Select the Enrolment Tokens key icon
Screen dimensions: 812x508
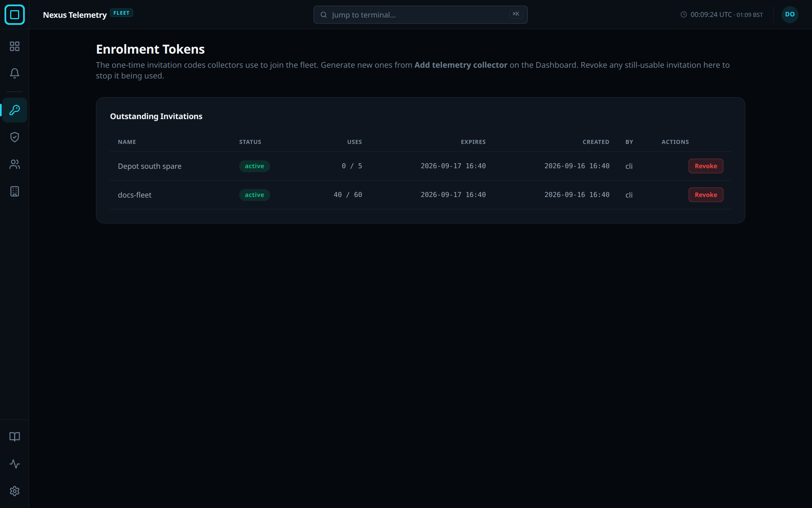[x=14, y=110]
